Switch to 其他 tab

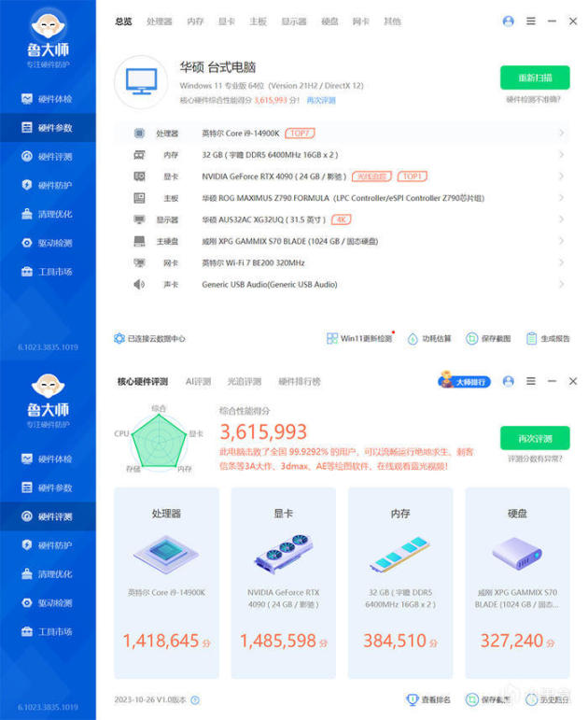coord(392,21)
